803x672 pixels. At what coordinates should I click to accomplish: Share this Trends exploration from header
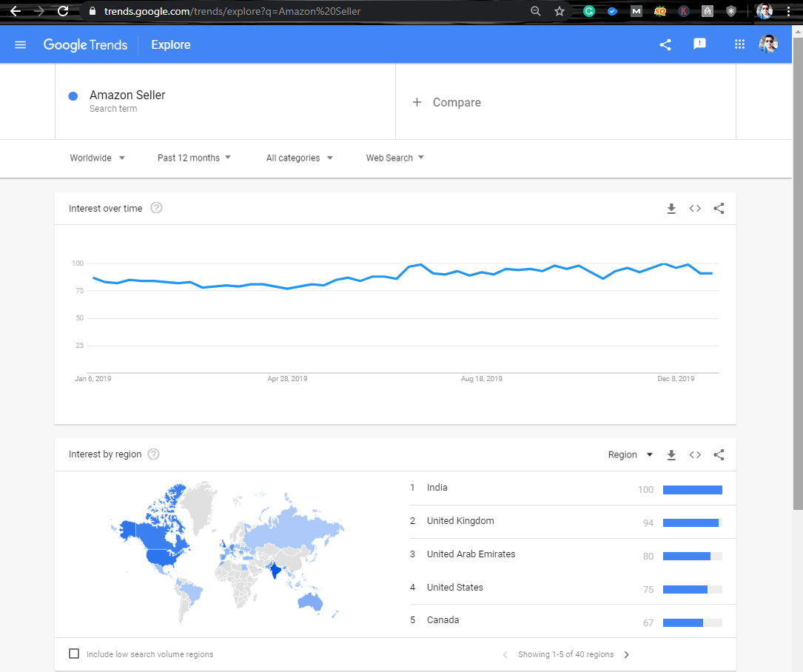pyautogui.click(x=665, y=44)
